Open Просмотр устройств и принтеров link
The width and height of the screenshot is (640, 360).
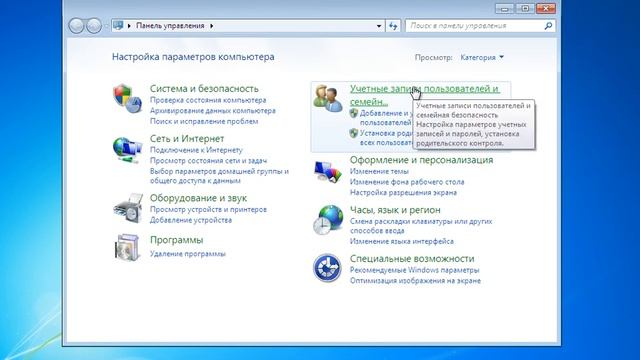(x=208, y=209)
